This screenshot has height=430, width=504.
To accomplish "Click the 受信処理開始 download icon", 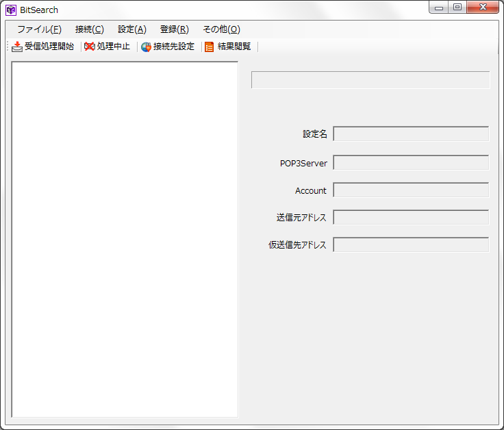I will [17, 47].
